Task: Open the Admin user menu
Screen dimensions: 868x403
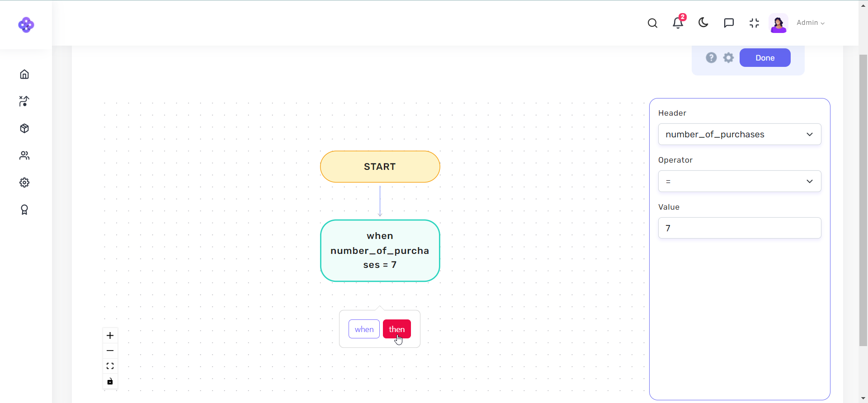Action: tap(810, 23)
